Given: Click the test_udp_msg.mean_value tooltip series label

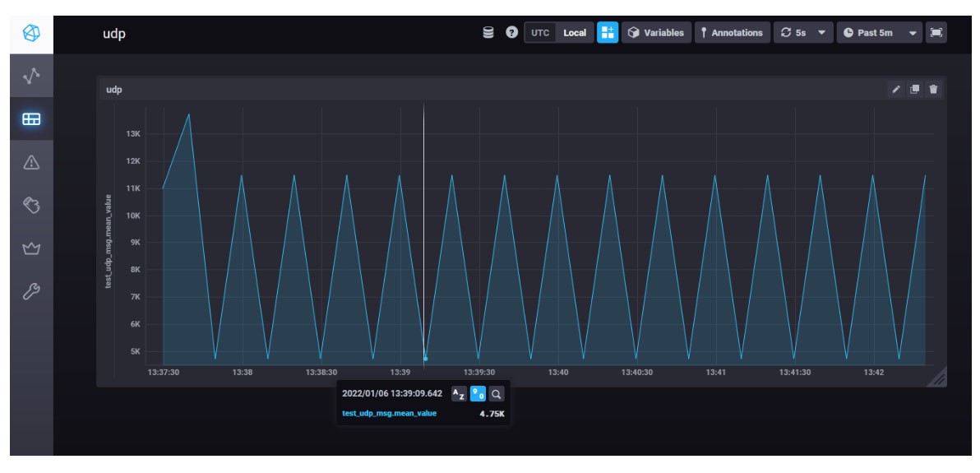Looking at the screenshot, I should [x=390, y=414].
